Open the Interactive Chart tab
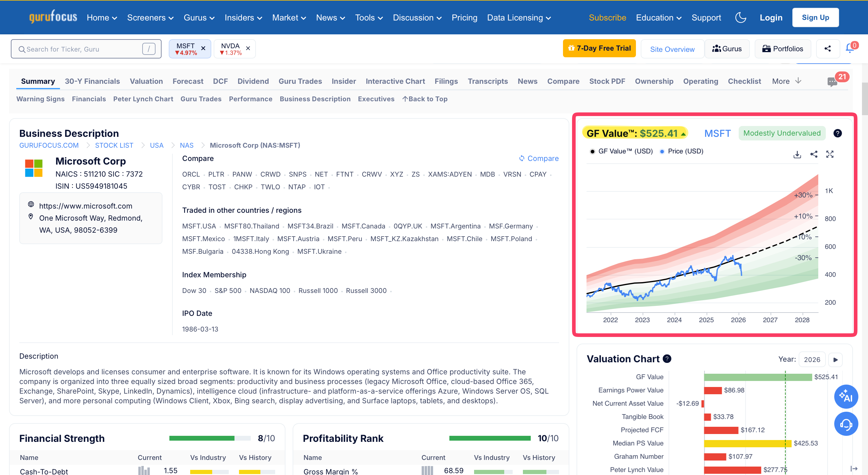 coord(395,81)
